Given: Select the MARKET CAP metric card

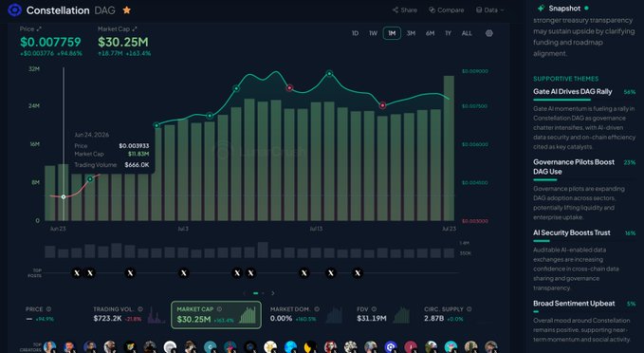Looking at the screenshot, I should [216, 315].
